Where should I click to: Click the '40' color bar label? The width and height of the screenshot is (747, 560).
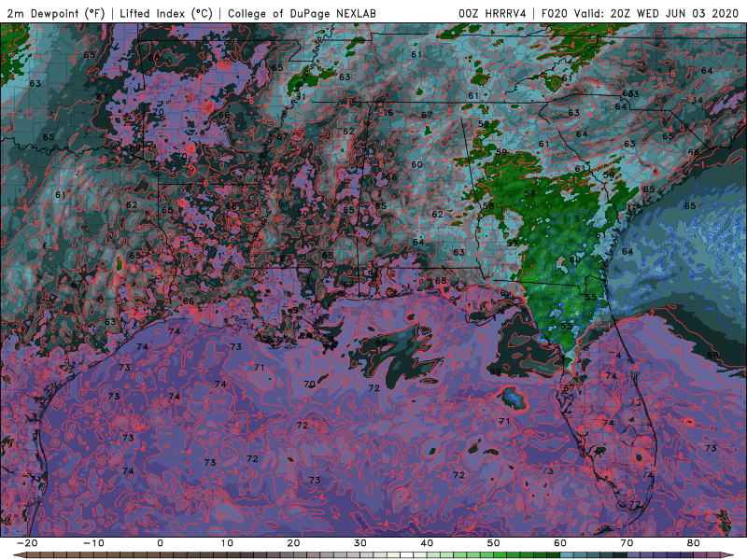427,543
